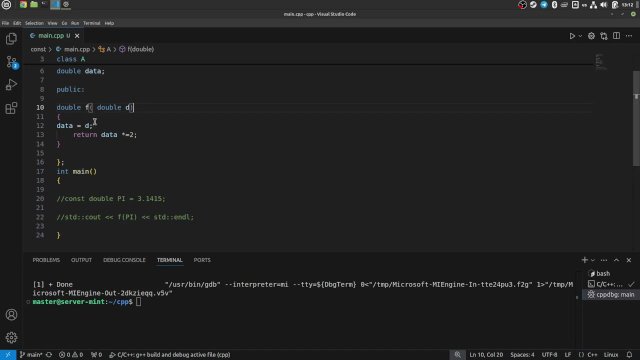640x360 pixels.
Task: Change the UTF-8 file encoding
Action: point(549,355)
